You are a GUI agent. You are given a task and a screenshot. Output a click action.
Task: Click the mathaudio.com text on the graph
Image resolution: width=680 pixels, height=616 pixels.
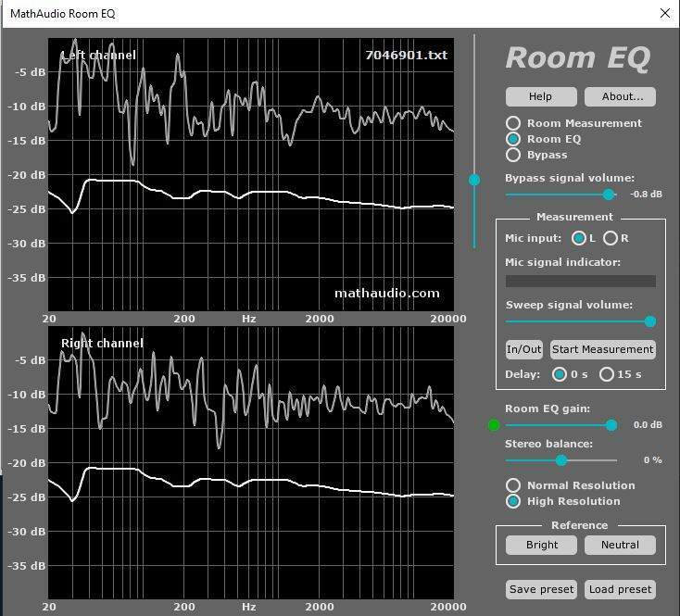pos(387,294)
